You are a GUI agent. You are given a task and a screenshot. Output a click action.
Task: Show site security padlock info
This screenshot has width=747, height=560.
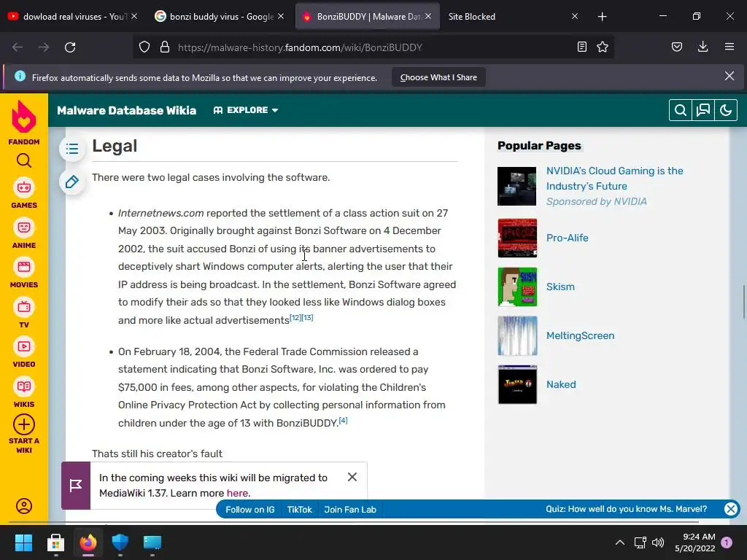[165, 47]
